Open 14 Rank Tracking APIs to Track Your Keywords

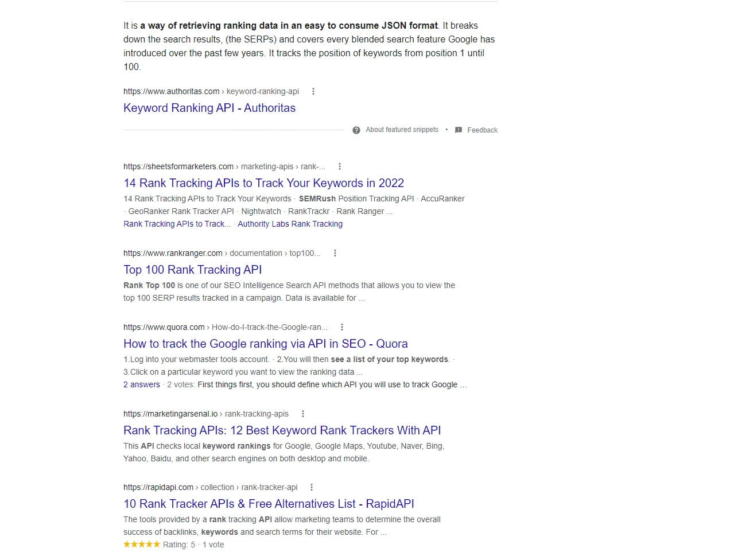click(x=263, y=183)
